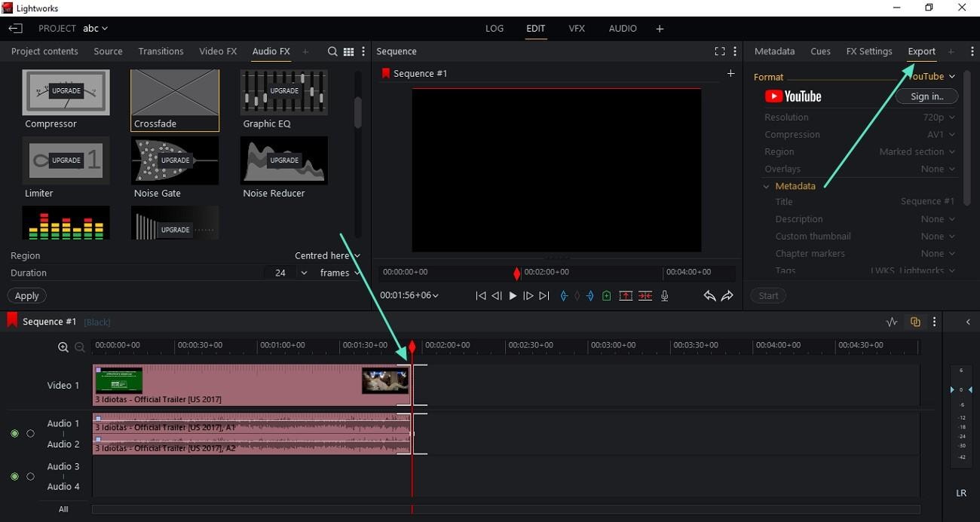The height and width of the screenshot is (522, 980).
Task: Click the Apply button
Action: (x=26, y=296)
